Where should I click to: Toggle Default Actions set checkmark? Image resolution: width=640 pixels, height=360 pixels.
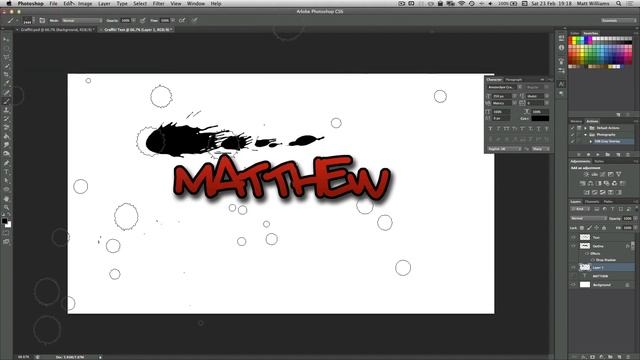pyautogui.click(x=573, y=128)
